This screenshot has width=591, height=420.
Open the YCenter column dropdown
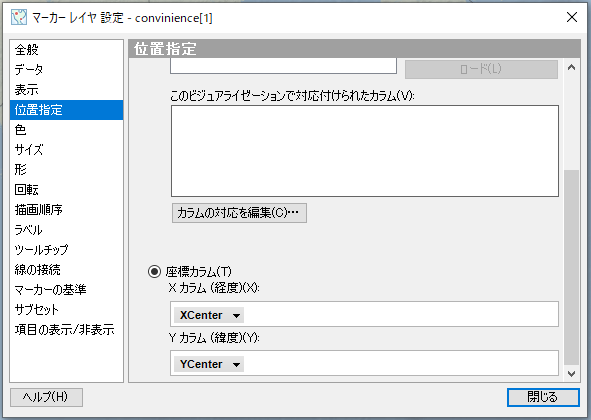coord(209,364)
